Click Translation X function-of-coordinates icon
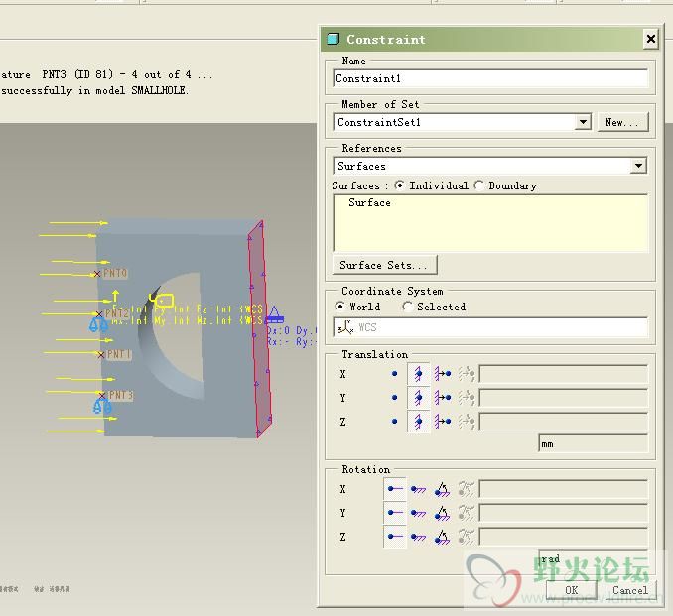This screenshot has width=673, height=616. pyautogui.click(x=467, y=374)
